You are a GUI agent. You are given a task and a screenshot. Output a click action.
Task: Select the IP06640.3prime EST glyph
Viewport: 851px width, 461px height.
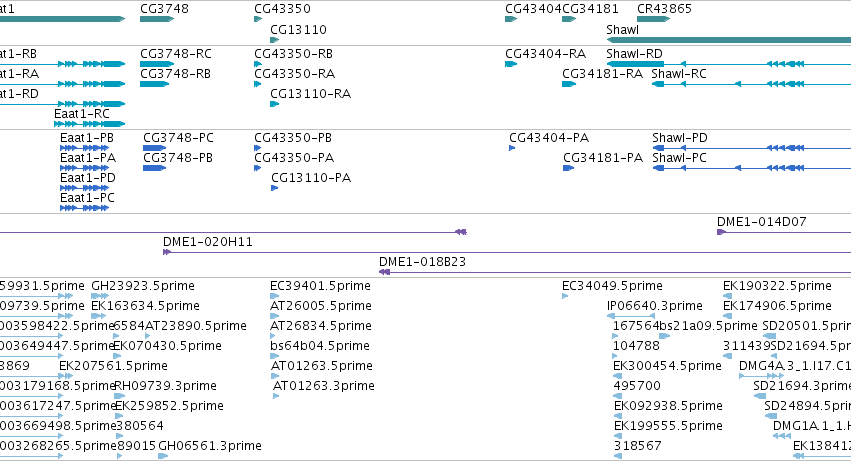(x=631, y=315)
